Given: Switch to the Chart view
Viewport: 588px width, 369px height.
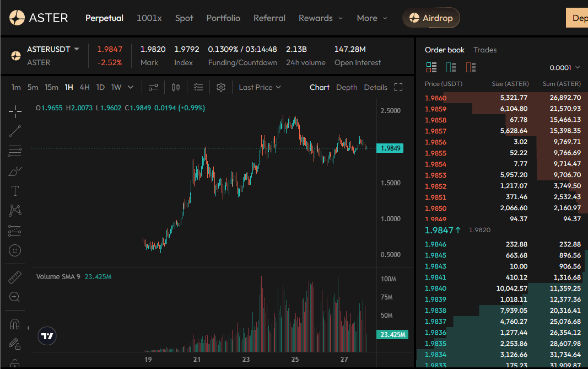Looking at the screenshot, I should [x=320, y=88].
